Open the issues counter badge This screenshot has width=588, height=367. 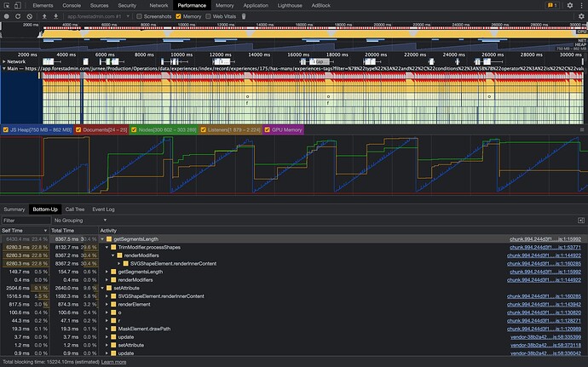552,5
